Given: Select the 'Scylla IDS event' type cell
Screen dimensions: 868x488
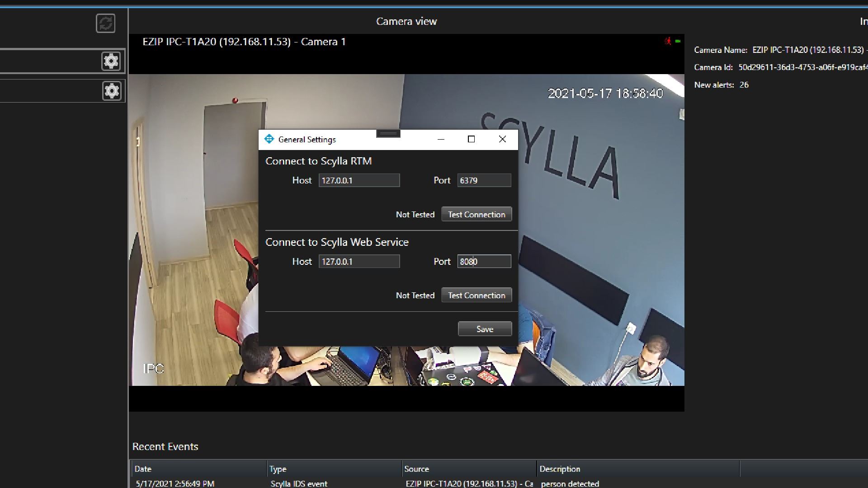Looking at the screenshot, I should coord(299,483).
